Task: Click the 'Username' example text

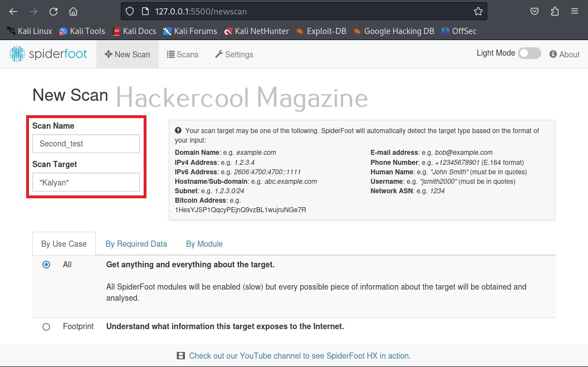Action: (443, 182)
